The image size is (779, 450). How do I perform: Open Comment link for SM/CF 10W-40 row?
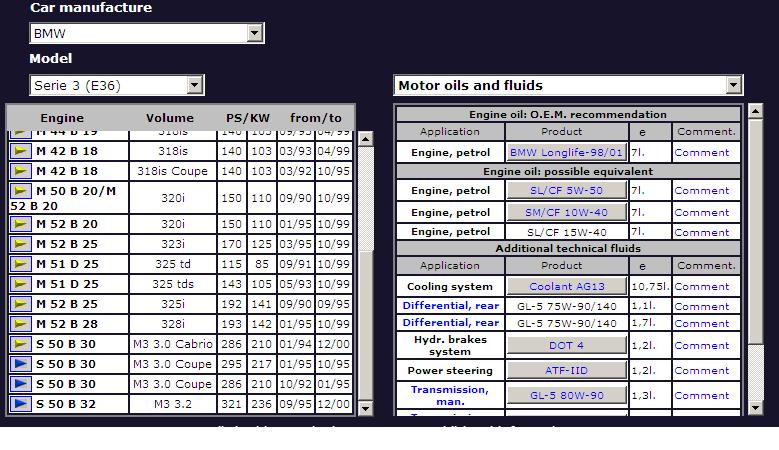[701, 212]
